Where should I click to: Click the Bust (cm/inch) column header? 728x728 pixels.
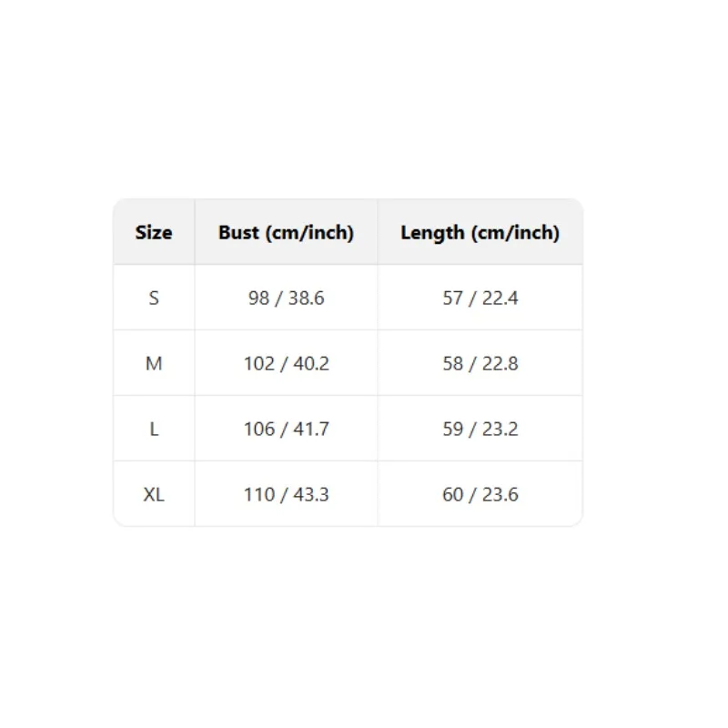(286, 232)
